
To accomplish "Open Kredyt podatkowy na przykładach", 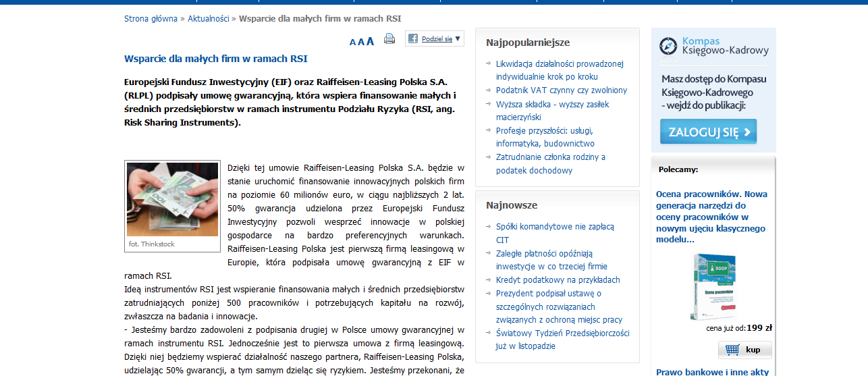I will pyautogui.click(x=558, y=280).
